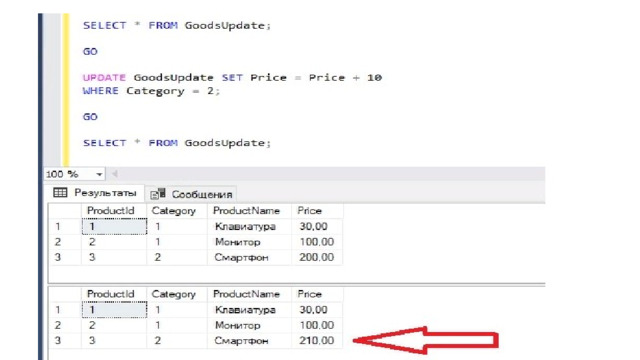Click Клавиатура cell in first result grid
Screen dimensions: 640x360
[249, 227]
